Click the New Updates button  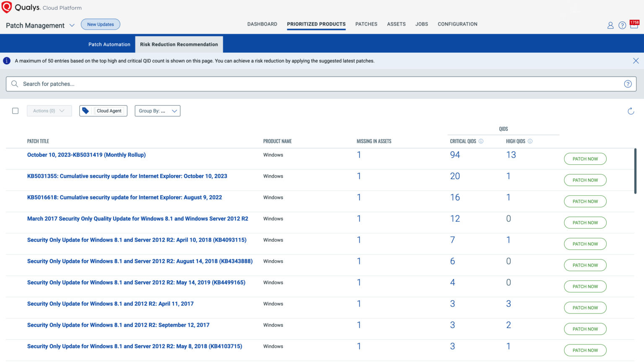pyautogui.click(x=100, y=24)
